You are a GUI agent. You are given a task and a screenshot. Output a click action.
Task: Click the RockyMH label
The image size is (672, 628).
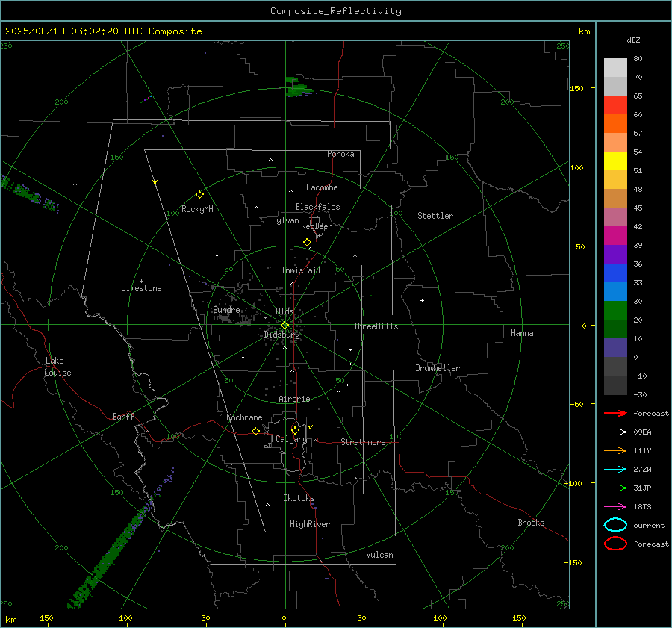click(197, 209)
